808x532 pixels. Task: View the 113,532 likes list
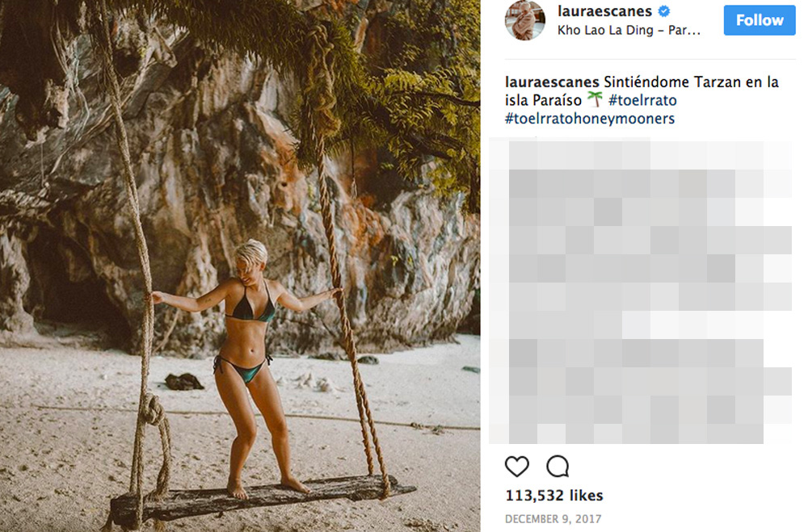554,496
